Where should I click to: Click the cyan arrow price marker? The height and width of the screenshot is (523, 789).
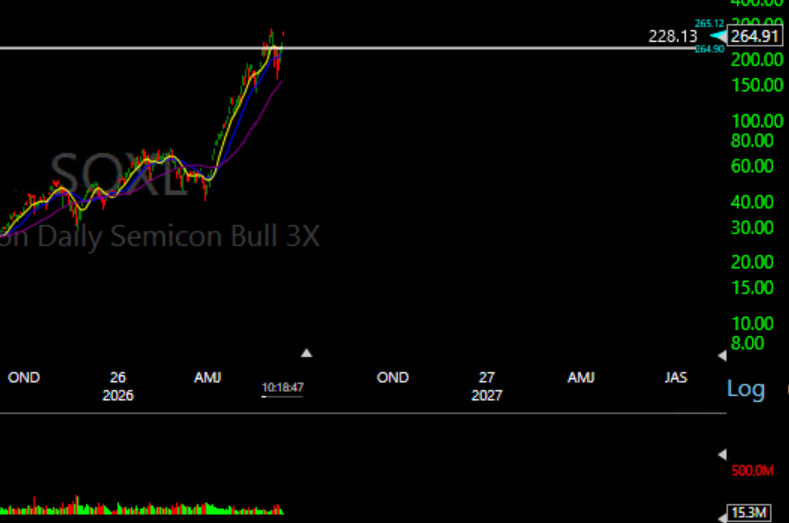[718, 36]
